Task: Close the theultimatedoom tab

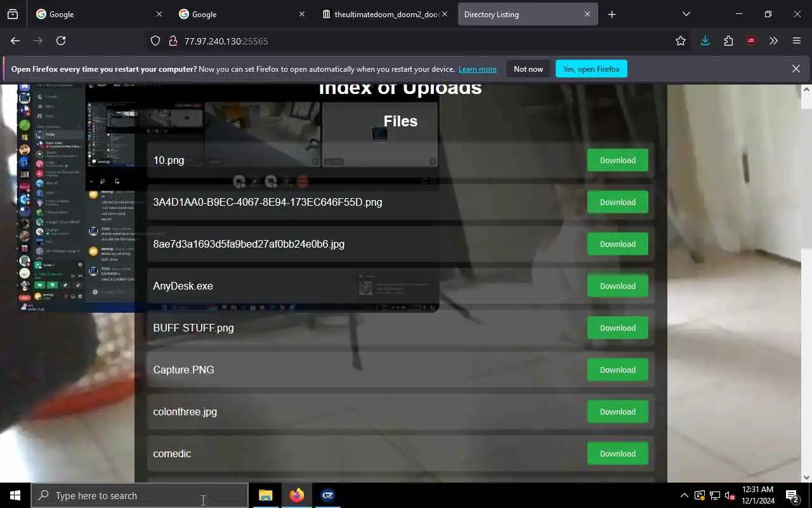Action: (444, 14)
